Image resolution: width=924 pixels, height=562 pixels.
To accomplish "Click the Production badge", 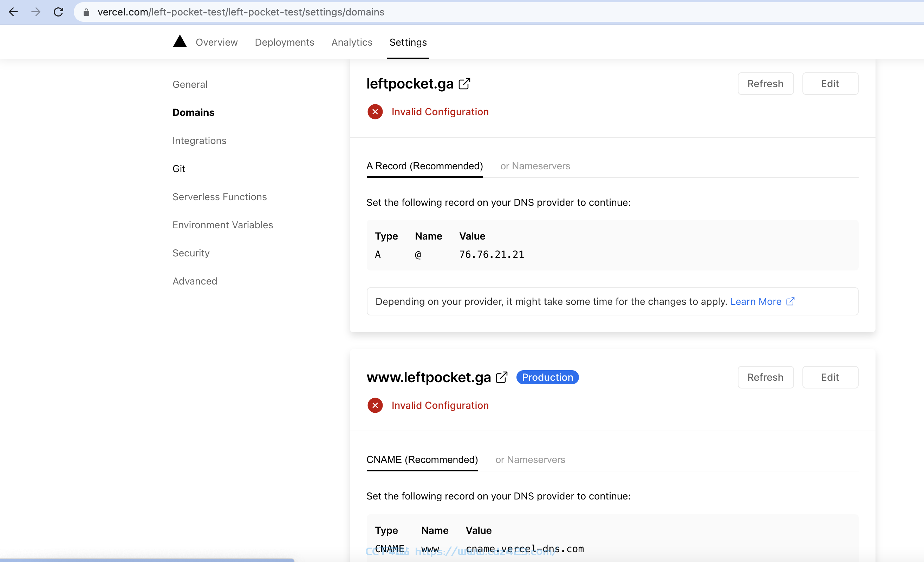I will 547,377.
